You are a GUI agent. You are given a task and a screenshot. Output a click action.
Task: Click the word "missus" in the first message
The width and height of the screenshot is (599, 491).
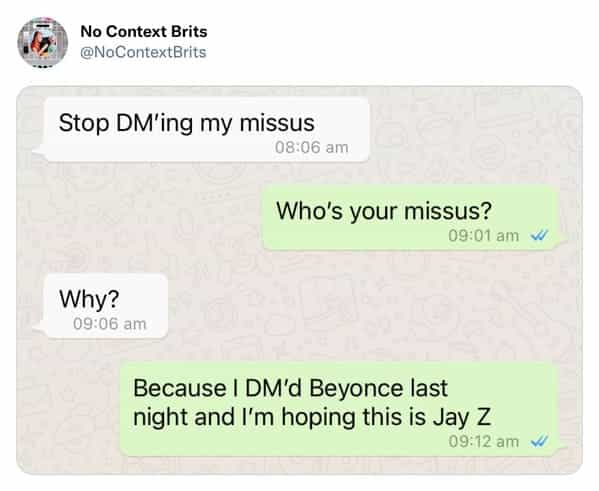click(277, 123)
